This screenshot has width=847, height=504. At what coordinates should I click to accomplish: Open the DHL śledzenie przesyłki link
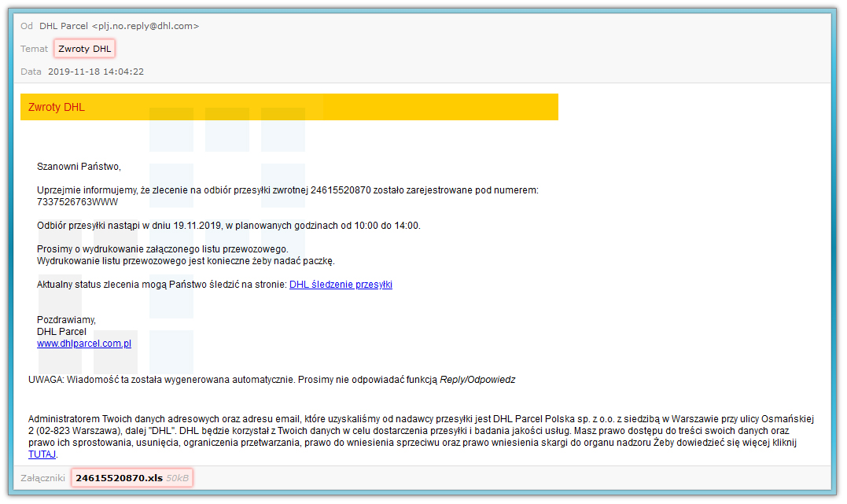click(x=341, y=285)
